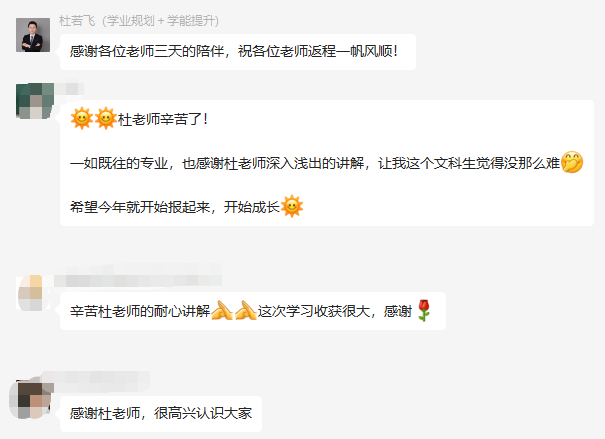This screenshot has width=605, height=439.
Task: Click sun emoji after 开始成长
Action: 292,206
